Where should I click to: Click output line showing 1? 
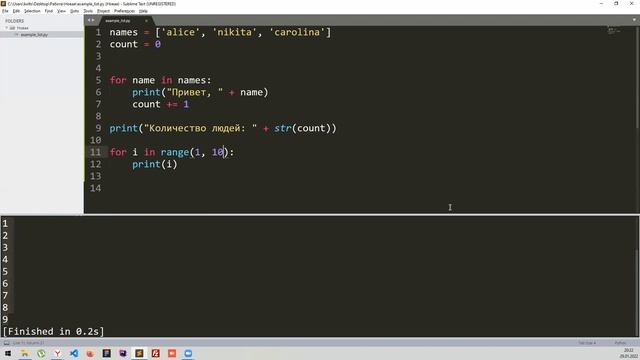[5, 224]
